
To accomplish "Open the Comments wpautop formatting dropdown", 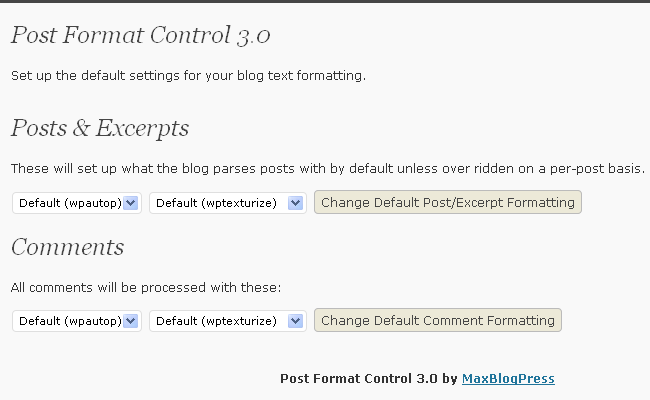I will (x=77, y=321).
